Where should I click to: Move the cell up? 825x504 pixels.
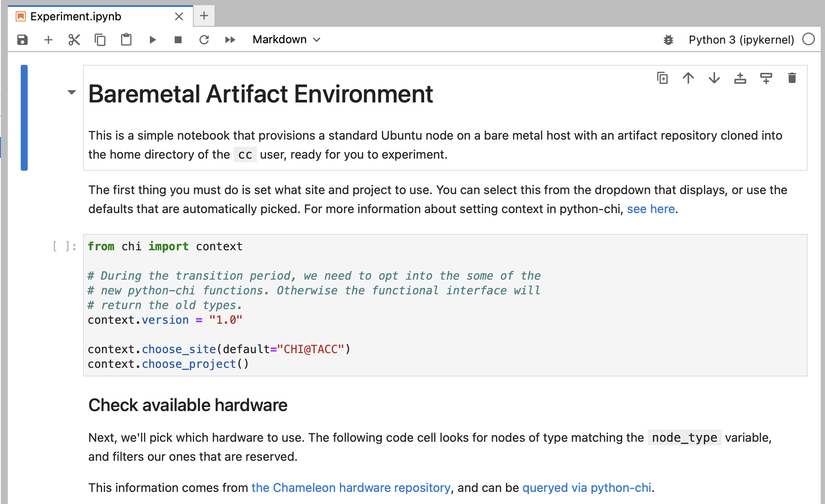click(688, 78)
